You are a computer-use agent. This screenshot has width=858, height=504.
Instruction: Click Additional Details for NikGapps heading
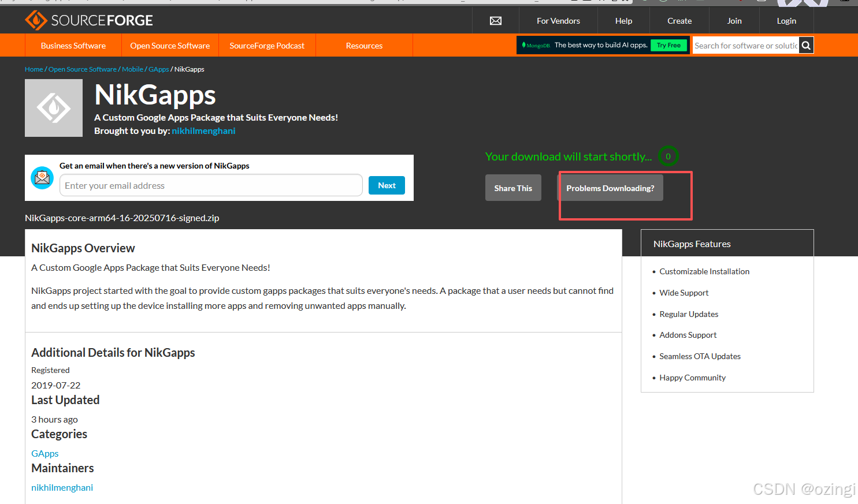pos(113,353)
